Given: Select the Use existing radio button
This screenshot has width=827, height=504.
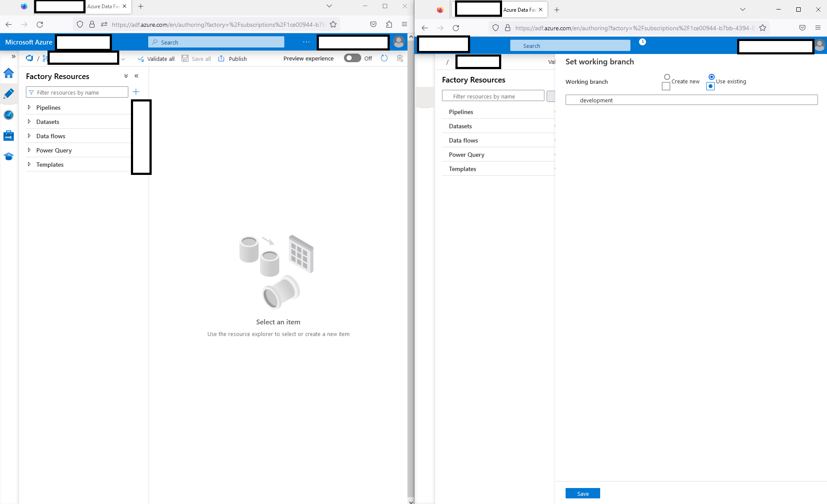Looking at the screenshot, I should pos(711,77).
